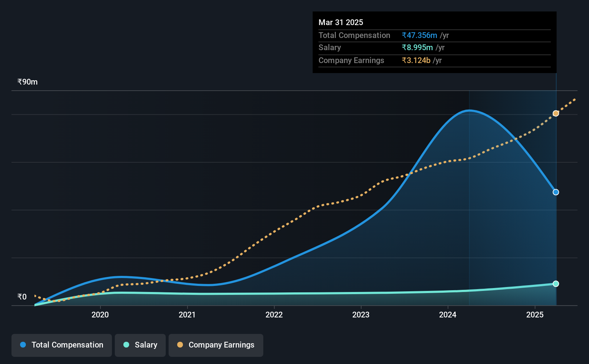Click the 2023 x-axis label
The width and height of the screenshot is (589, 364).
[361, 315]
